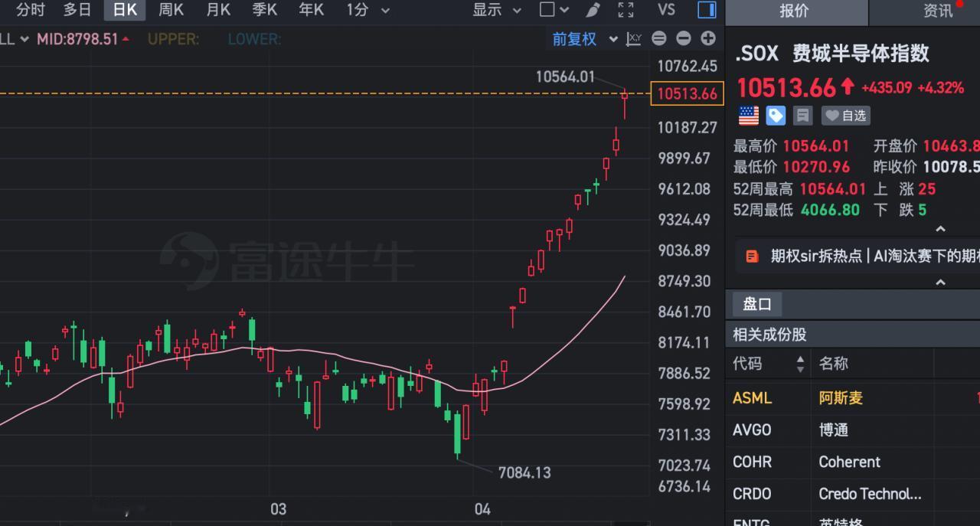Click the 7084.13 low marker on chart

(x=524, y=472)
